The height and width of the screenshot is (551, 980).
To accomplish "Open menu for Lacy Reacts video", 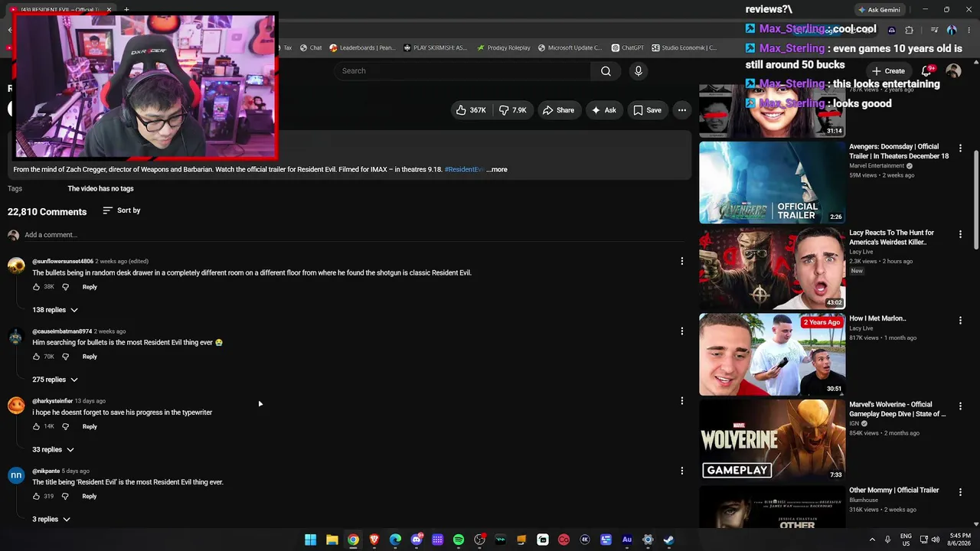I will point(960,234).
